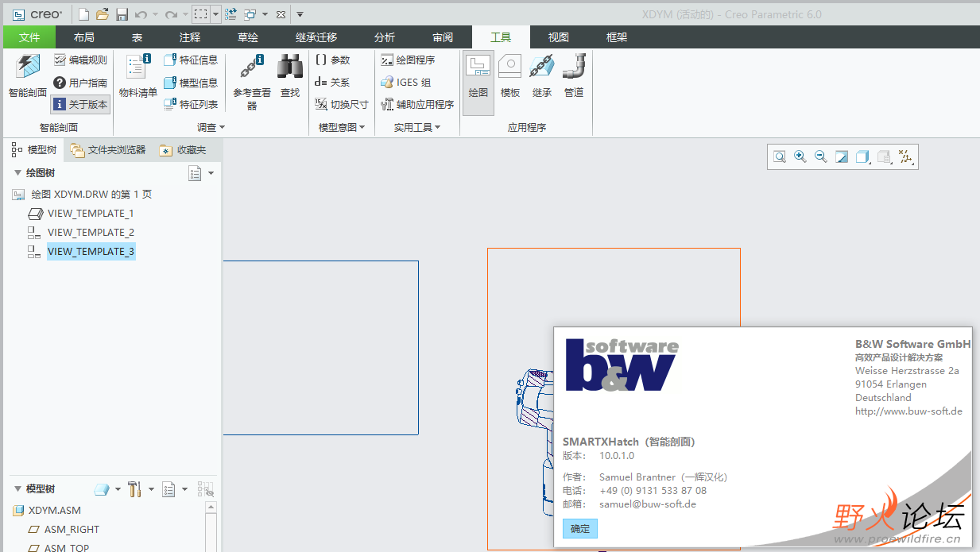Screen dimensions: 980x552
Task: Collapse the 绘图树 section
Action: (17, 172)
